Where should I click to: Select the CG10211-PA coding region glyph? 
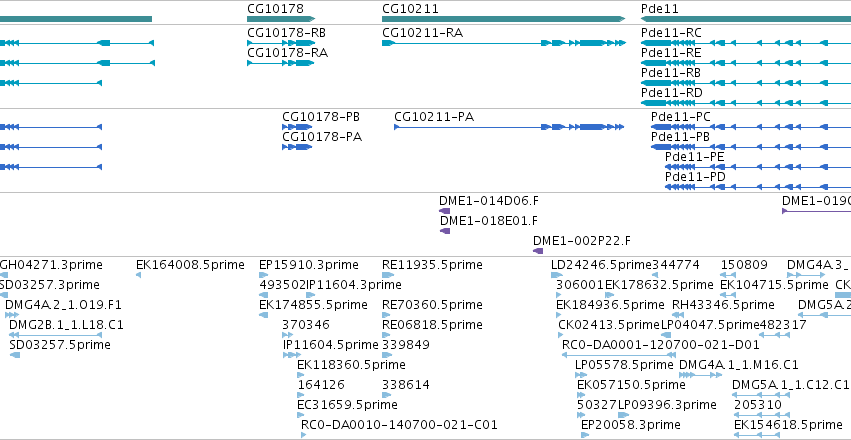click(509, 127)
